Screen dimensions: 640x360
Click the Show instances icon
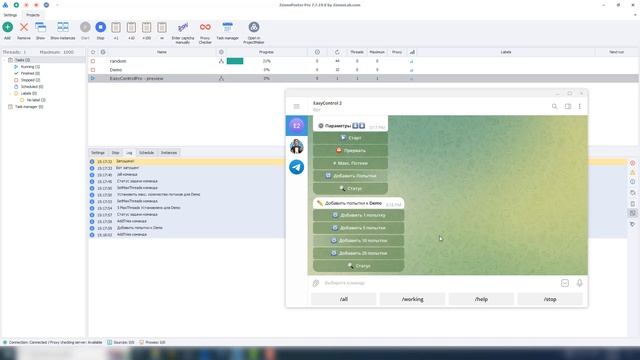[62, 27]
